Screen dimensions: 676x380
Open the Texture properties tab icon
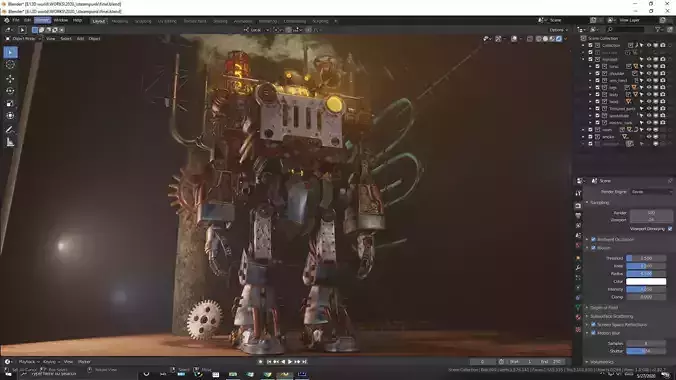click(x=578, y=330)
